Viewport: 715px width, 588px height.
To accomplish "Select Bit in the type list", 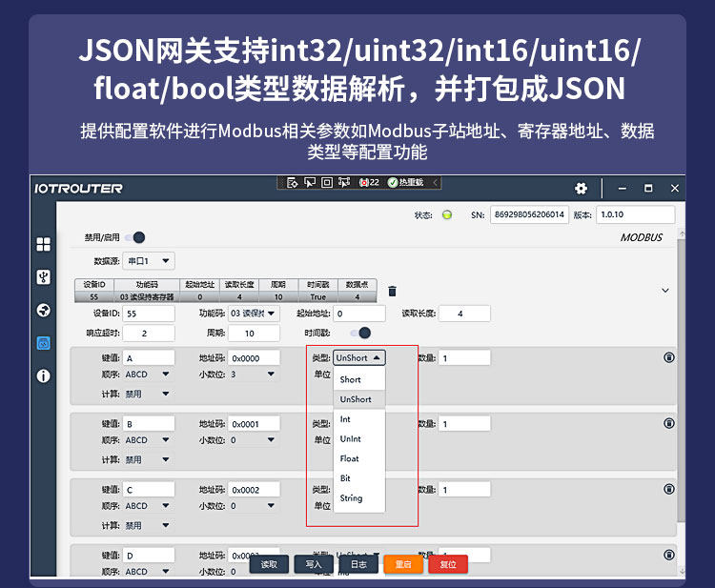I will [359, 478].
